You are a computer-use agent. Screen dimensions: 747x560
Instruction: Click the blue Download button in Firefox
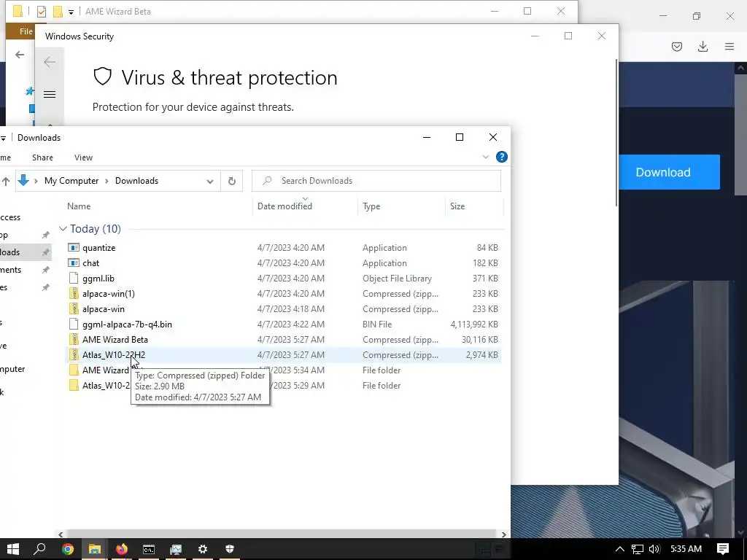[x=668, y=172]
